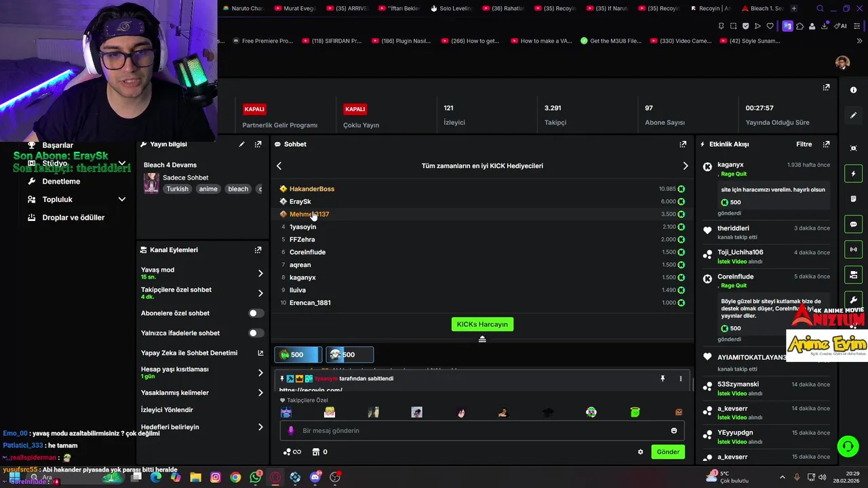Pop out the stats bar panel
This screenshot has height=488, width=868.
826,87
